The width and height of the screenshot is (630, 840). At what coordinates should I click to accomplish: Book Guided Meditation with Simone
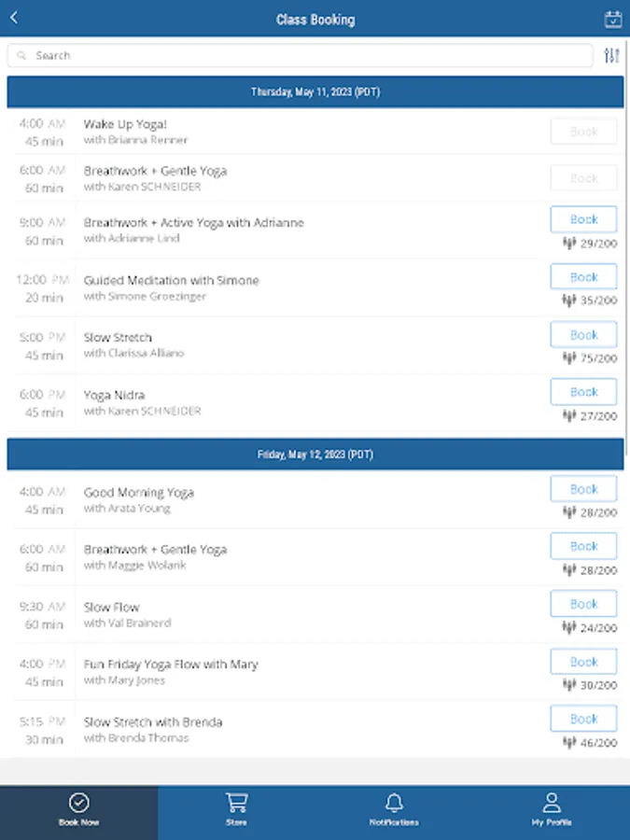583,277
